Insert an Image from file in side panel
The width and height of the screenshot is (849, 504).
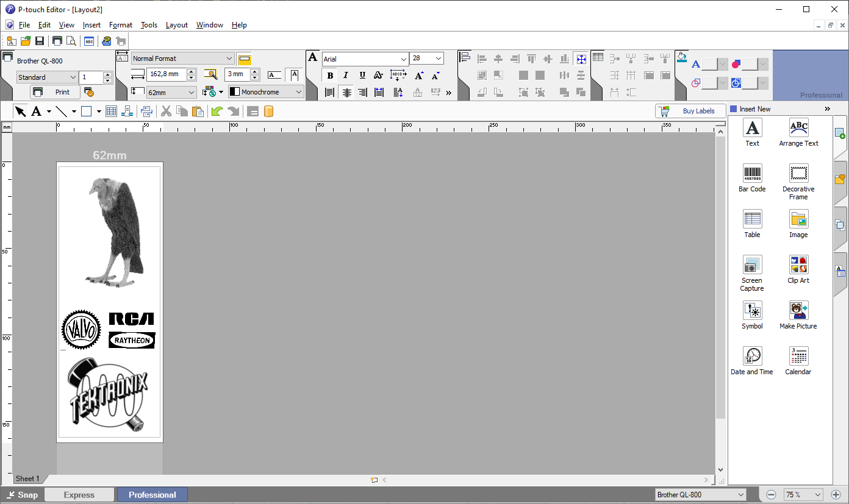point(798,224)
